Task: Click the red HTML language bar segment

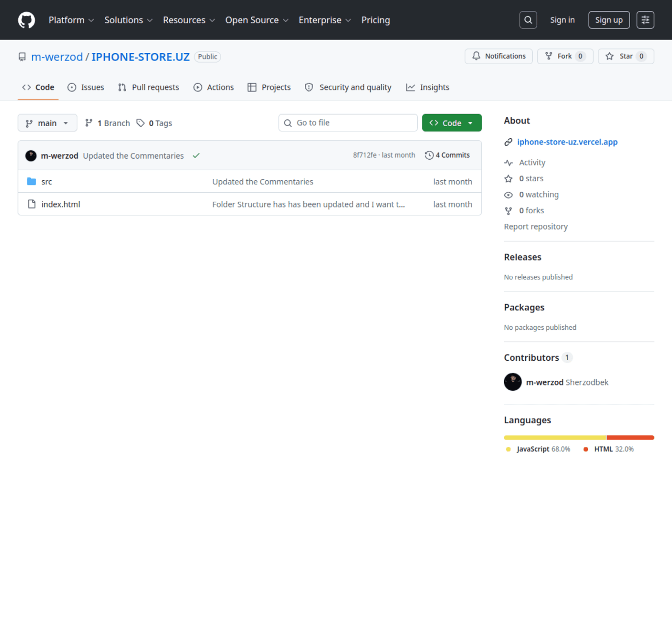Action: tap(631, 437)
